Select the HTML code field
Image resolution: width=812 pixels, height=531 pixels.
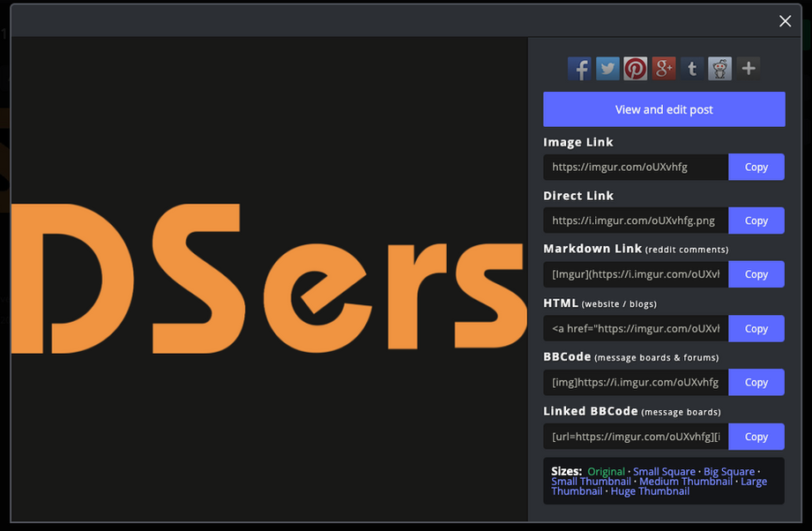pos(636,328)
